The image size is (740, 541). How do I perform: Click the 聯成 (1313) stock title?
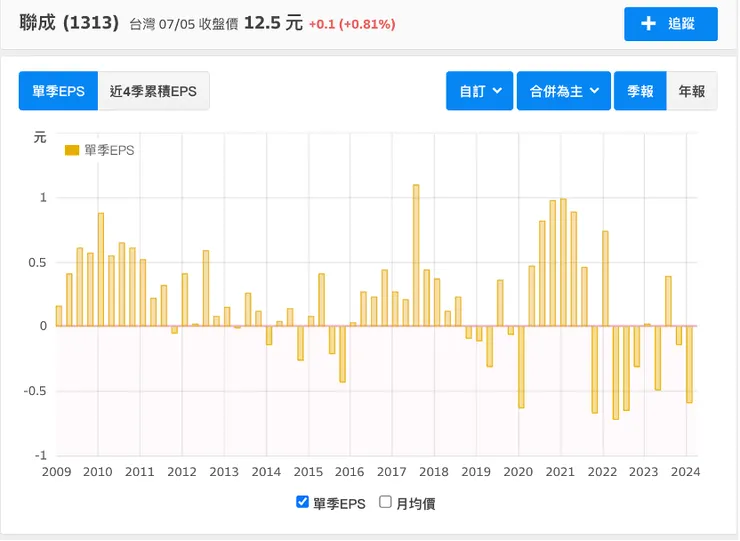point(69,23)
